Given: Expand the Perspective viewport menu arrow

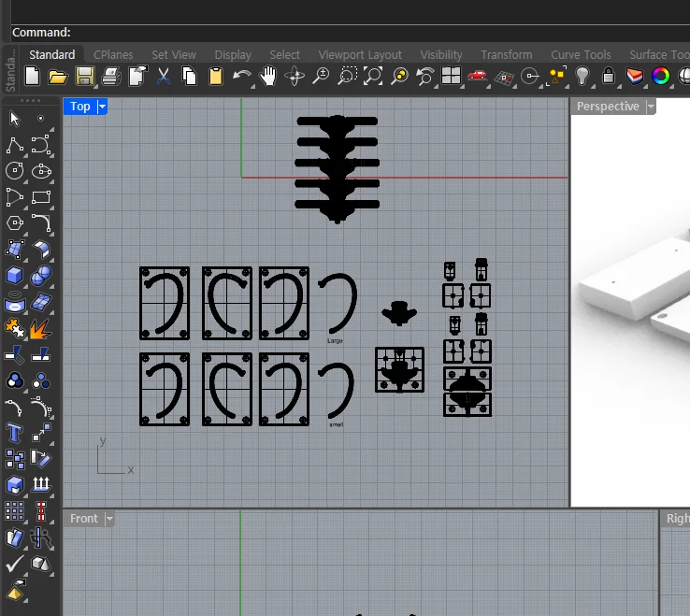Looking at the screenshot, I should (x=651, y=107).
